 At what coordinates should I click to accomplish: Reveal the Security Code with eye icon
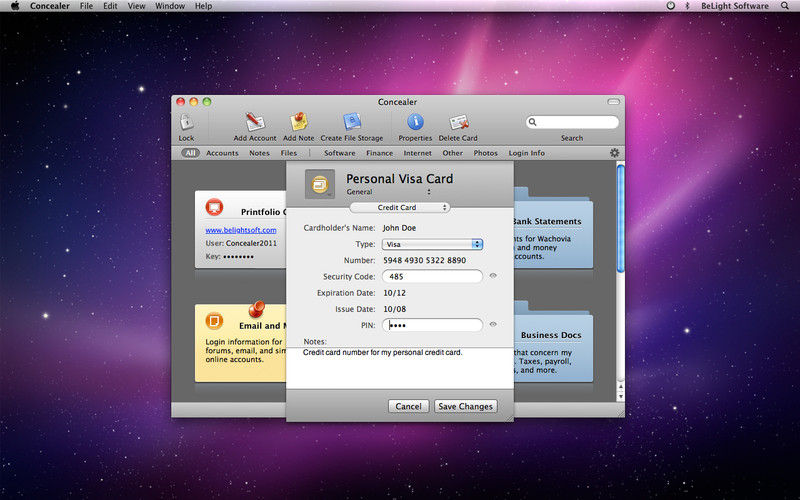click(493, 276)
